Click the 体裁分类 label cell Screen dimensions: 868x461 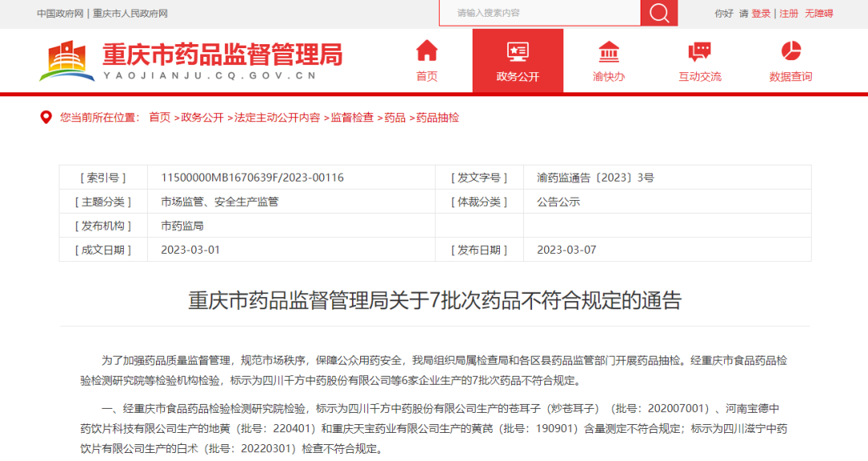pyautogui.click(x=479, y=202)
